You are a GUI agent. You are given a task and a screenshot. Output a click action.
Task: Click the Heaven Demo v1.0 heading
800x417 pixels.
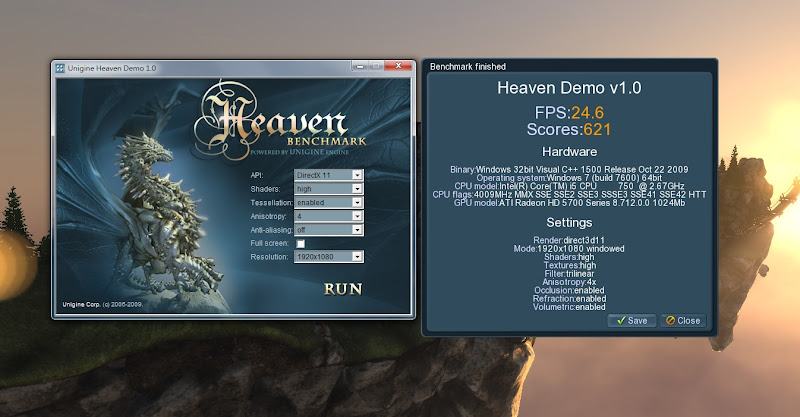pos(569,88)
